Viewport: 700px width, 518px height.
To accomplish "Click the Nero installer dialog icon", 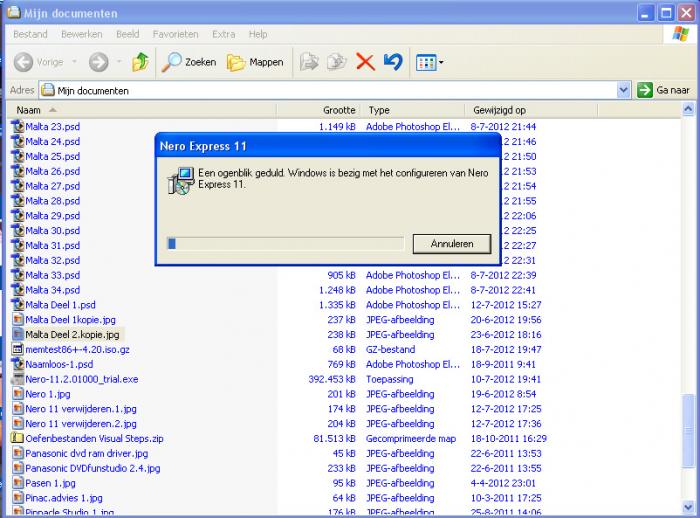I will click(181, 180).
